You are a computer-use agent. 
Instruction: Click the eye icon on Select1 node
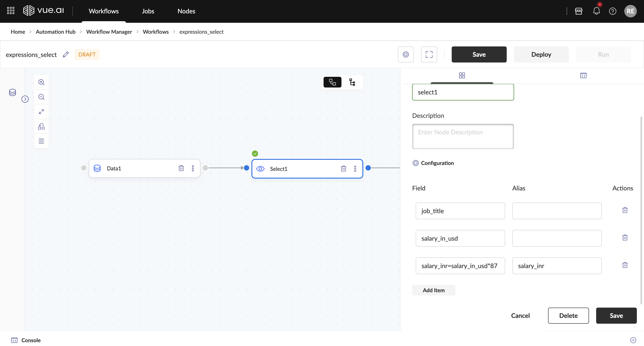tap(260, 169)
